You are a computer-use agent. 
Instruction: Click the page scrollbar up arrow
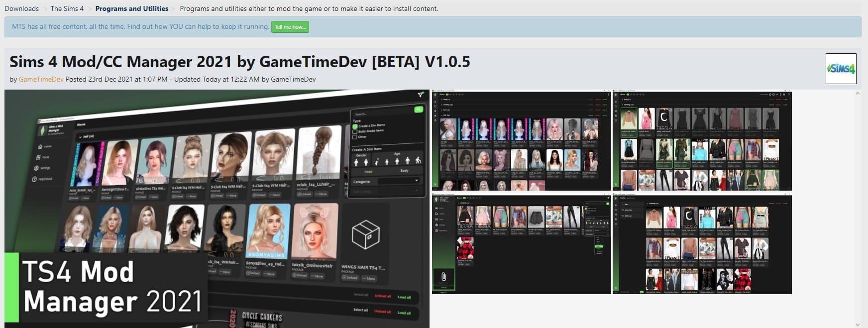tap(858, 93)
